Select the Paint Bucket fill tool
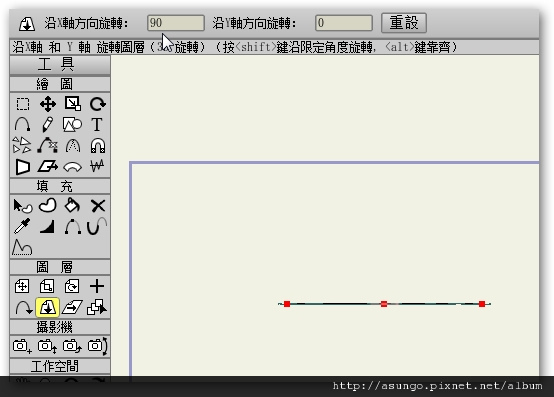The image size is (554, 397). click(72, 205)
